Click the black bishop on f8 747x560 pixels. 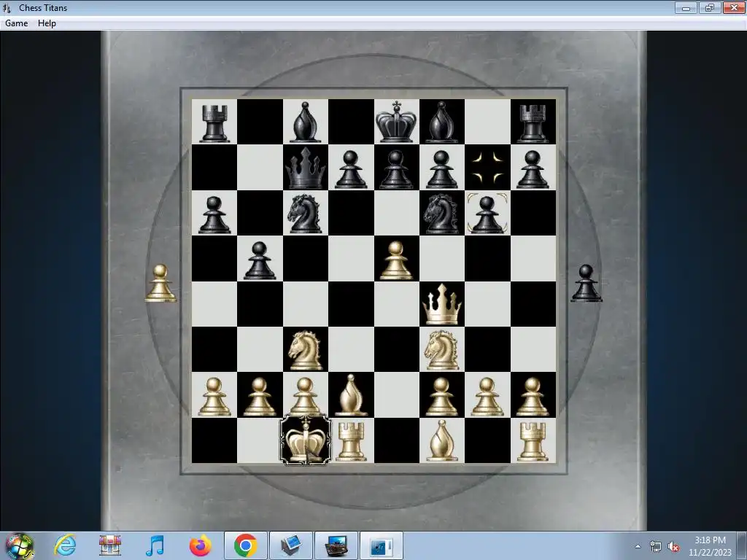pyautogui.click(x=442, y=122)
